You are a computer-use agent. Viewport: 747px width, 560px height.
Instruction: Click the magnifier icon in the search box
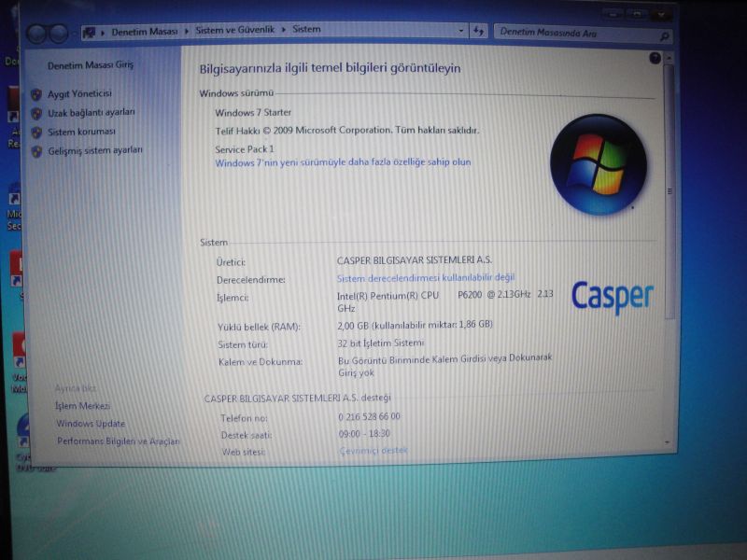664,35
